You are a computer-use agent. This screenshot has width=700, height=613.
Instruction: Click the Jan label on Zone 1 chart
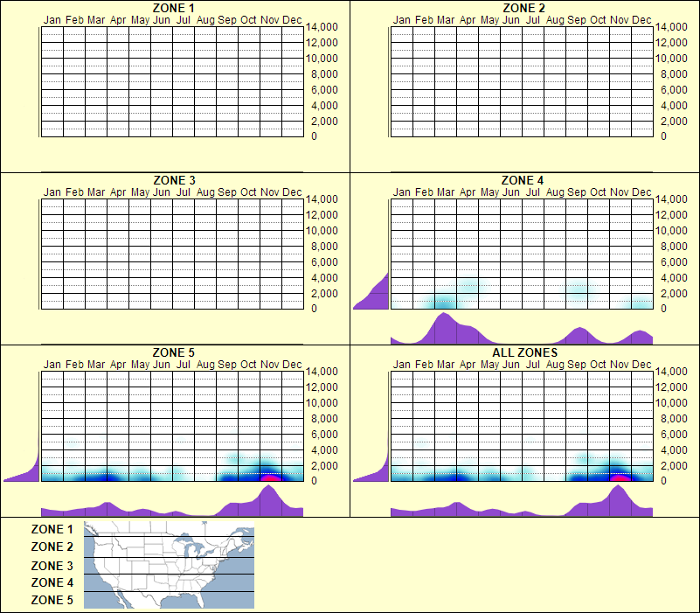point(52,19)
